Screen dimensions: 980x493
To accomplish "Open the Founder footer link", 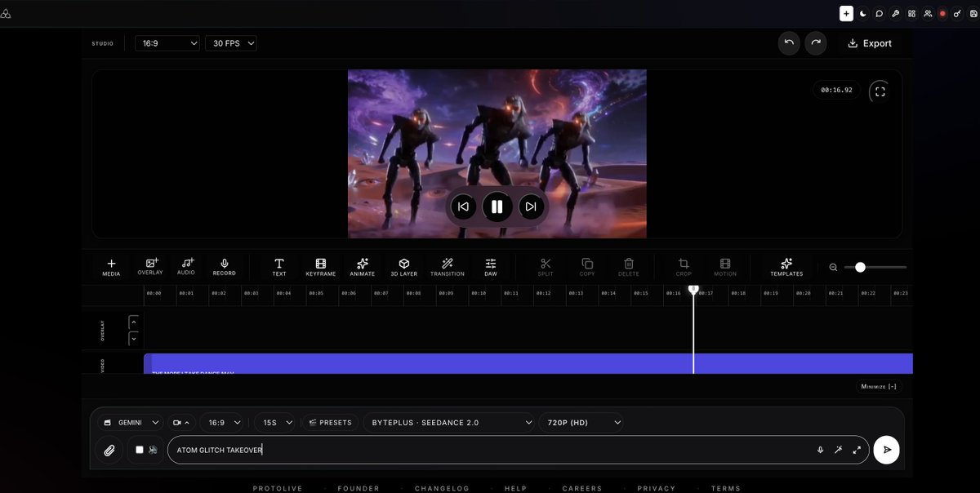I will [x=359, y=488].
